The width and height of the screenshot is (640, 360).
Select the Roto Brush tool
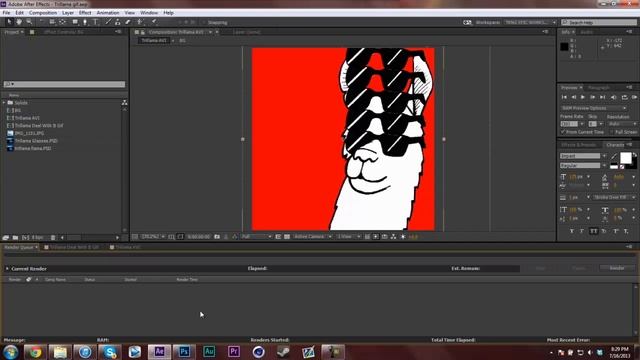tap(140, 22)
